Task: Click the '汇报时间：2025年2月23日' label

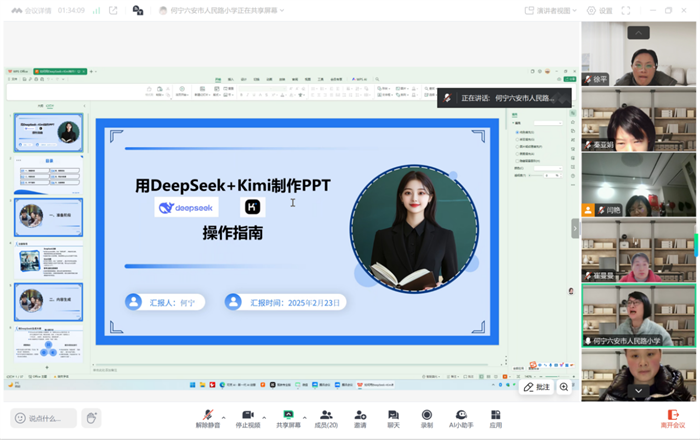Action: (285, 303)
